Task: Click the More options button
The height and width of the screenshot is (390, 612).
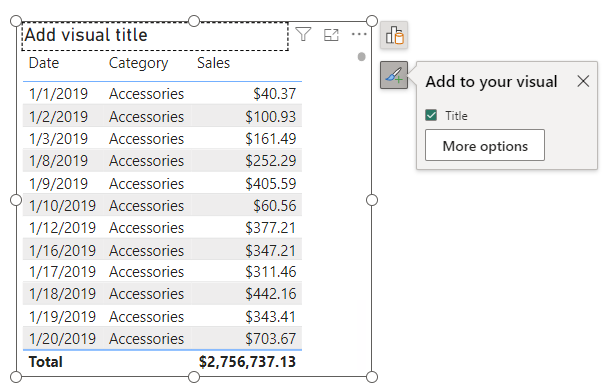Action: coord(485,145)
